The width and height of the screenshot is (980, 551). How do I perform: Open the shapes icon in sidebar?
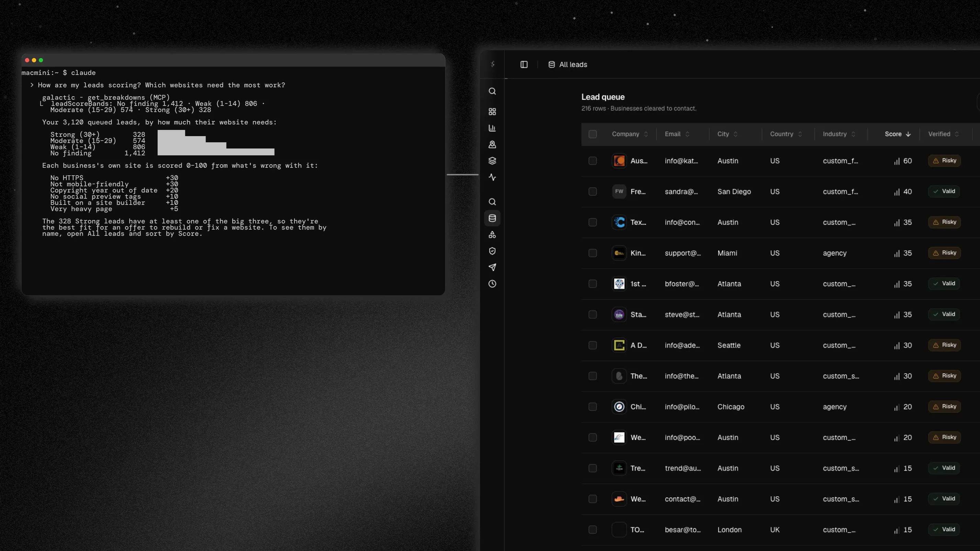[492, 234]
